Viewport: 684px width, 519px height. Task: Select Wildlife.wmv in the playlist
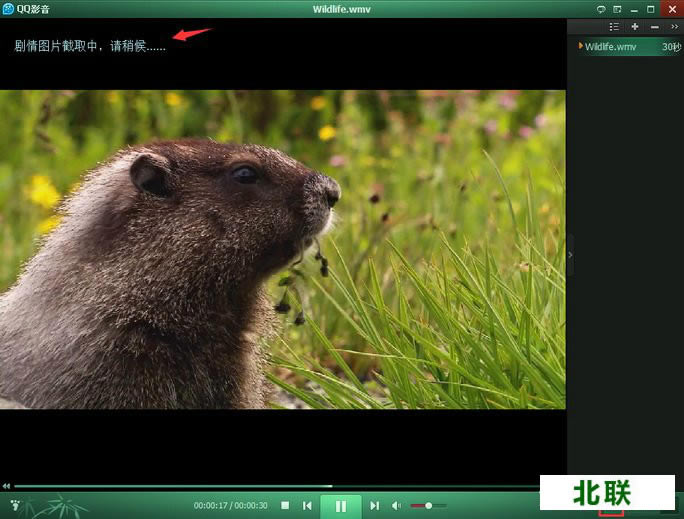click(x=611, y=46)
